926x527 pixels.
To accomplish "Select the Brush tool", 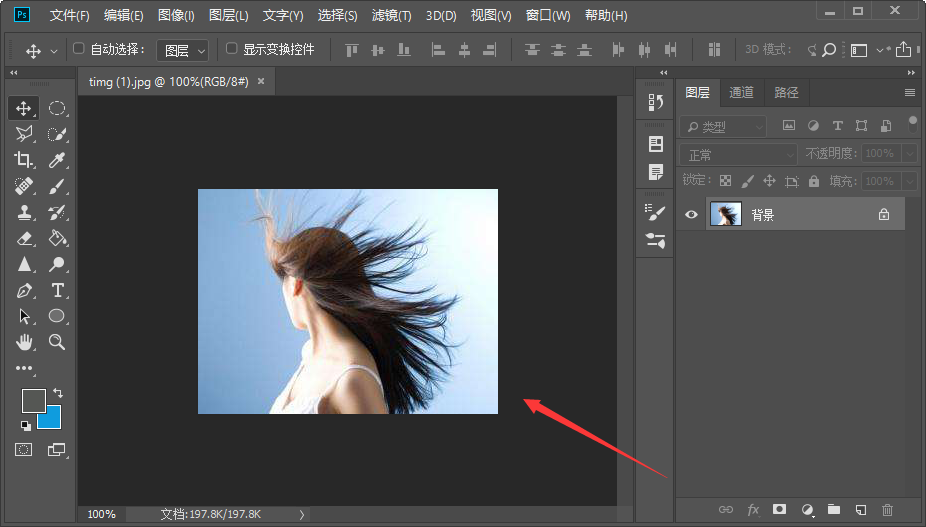I will point(57,186).
